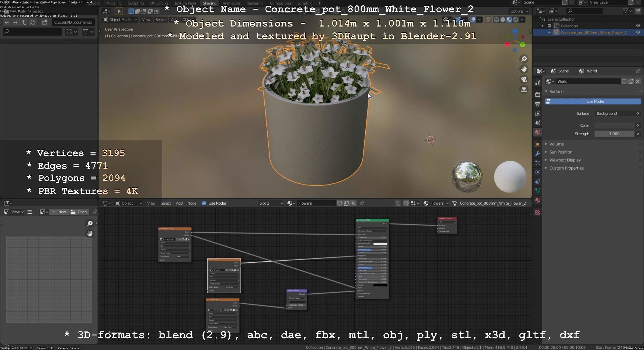The width and height of the screenshot is (644, 350).
Task: Open the Object Constraint properties tab
Action: tap(538, 182)
